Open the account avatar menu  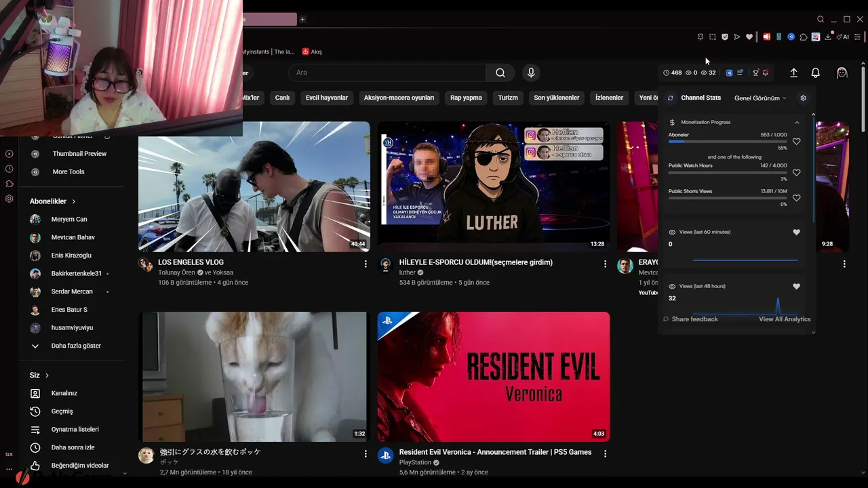click(842, 73)
